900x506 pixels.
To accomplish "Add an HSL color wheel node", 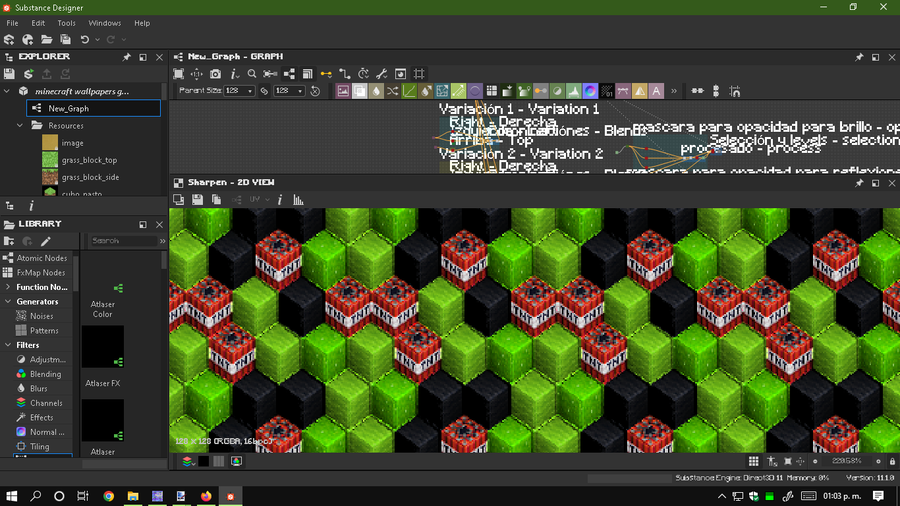I will click(590, 91).
